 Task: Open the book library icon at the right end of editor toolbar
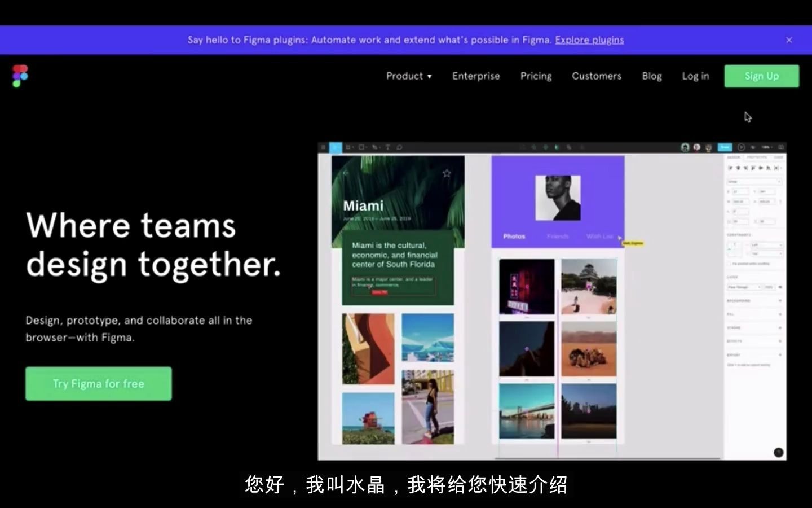[x=781, y=147]
